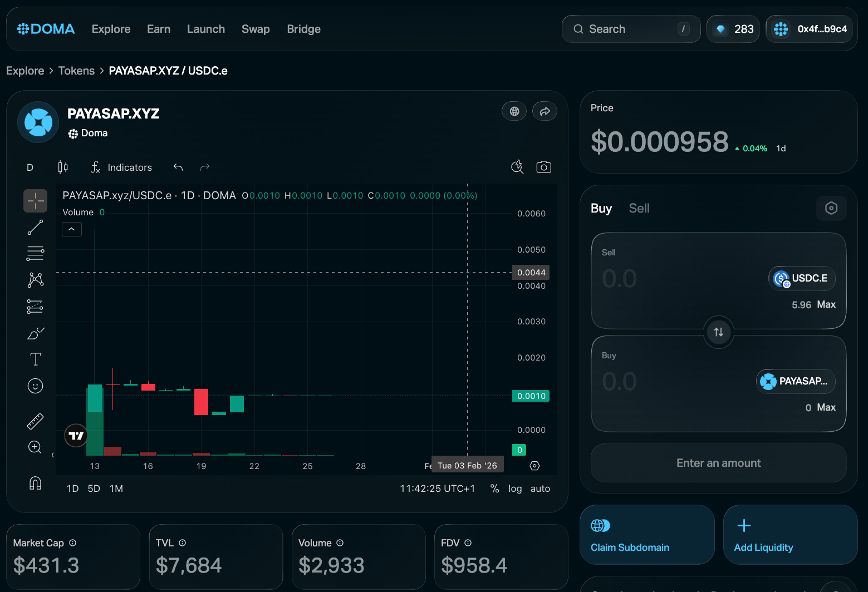Toggle log scale on chart
This screenshot has height=592, width=868.
(515, 489)
